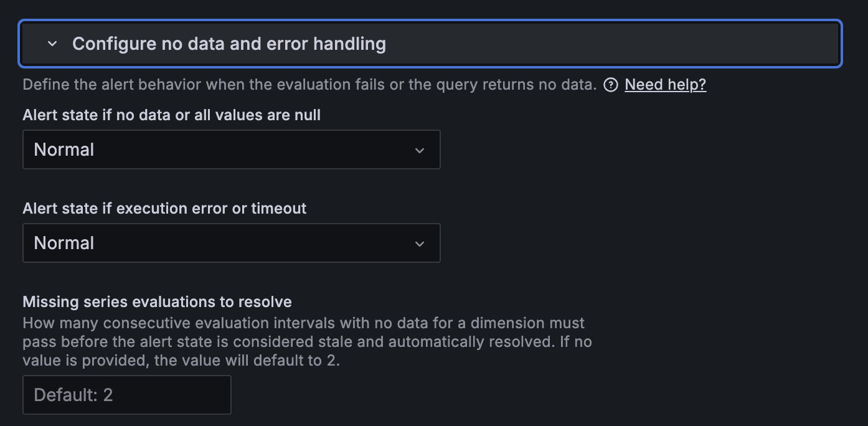
Task: Select the "Normal" value in the execution error dropdown
Action: pos(64,243)
